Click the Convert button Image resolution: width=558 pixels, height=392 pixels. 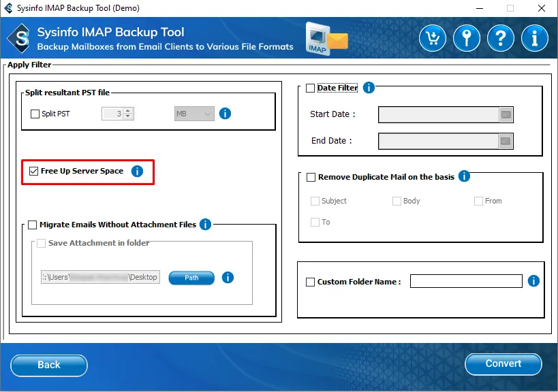point(503,364)
